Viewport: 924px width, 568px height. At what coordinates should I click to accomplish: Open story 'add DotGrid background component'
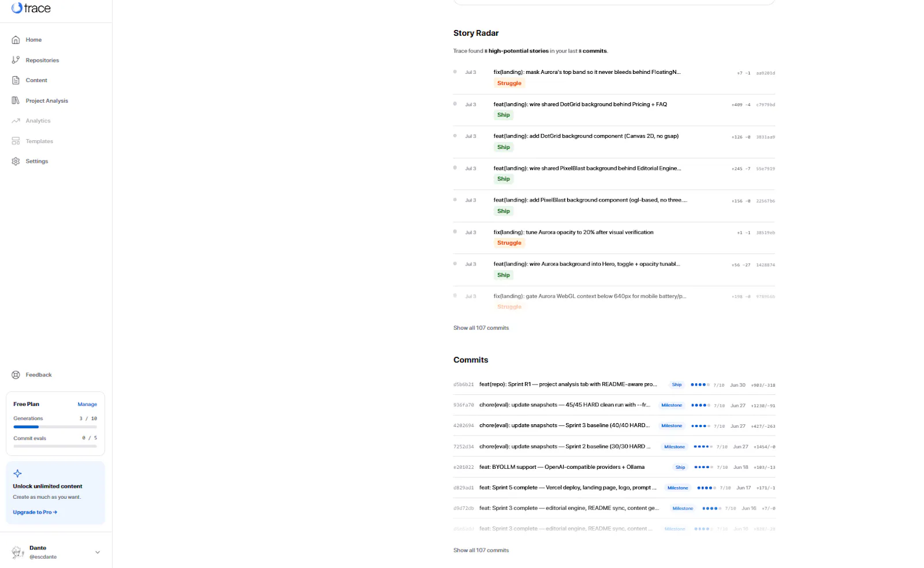(586, 136)
